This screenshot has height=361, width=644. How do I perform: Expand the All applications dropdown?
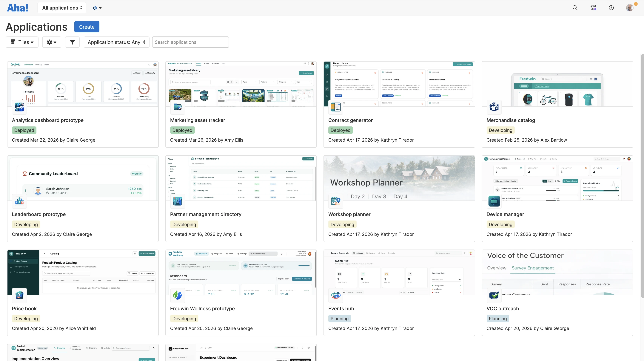[x=62, y=8]
